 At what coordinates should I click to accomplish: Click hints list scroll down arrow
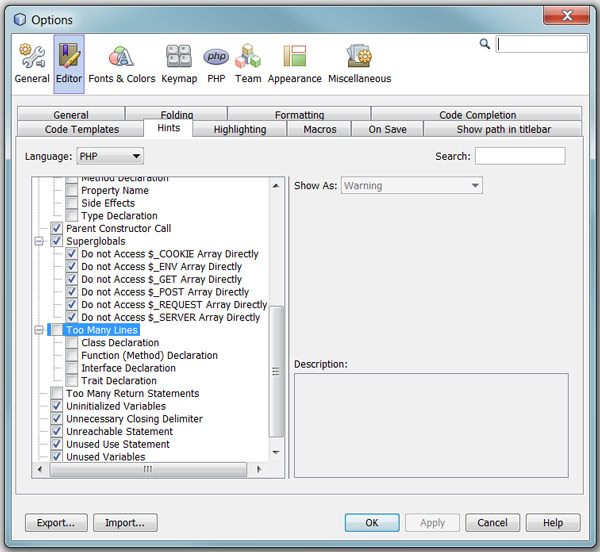tap(276, 452)
